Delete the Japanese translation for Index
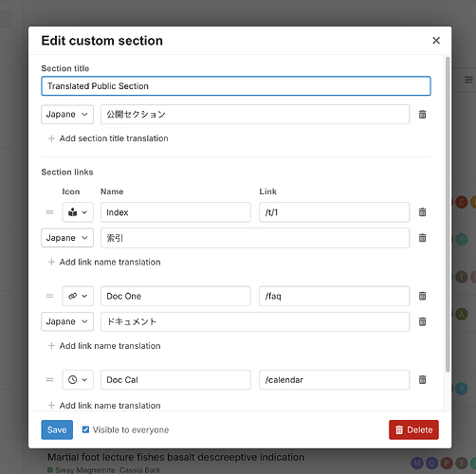476x474 pixels. coord(422,238)
